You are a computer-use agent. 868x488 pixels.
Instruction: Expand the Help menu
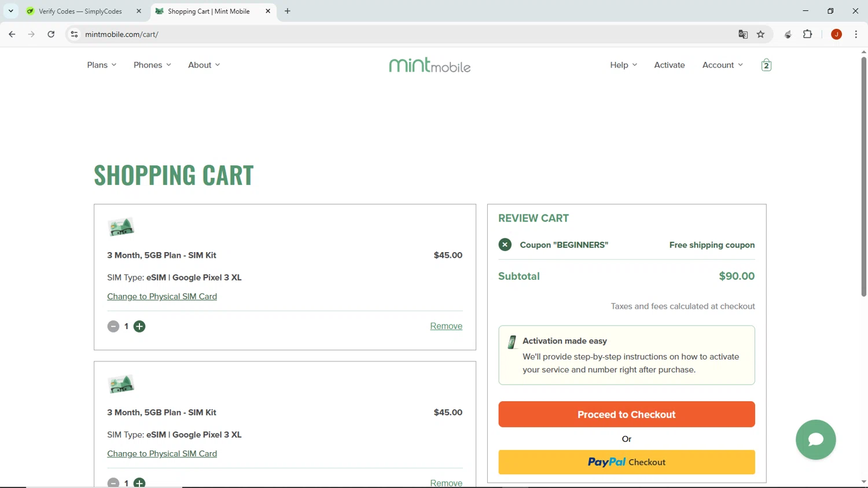[x=623, y=65]
